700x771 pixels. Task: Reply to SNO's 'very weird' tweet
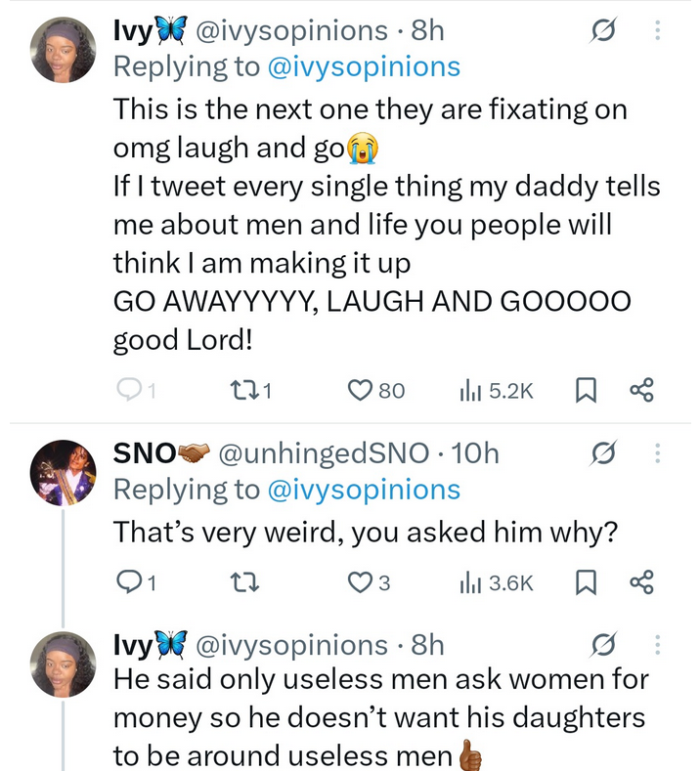(128, 583)
